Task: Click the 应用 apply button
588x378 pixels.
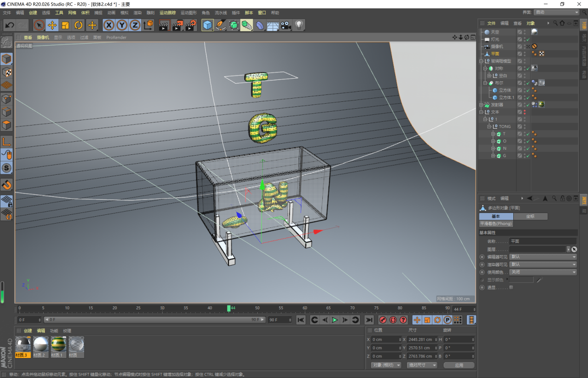Action: (459, 365)
